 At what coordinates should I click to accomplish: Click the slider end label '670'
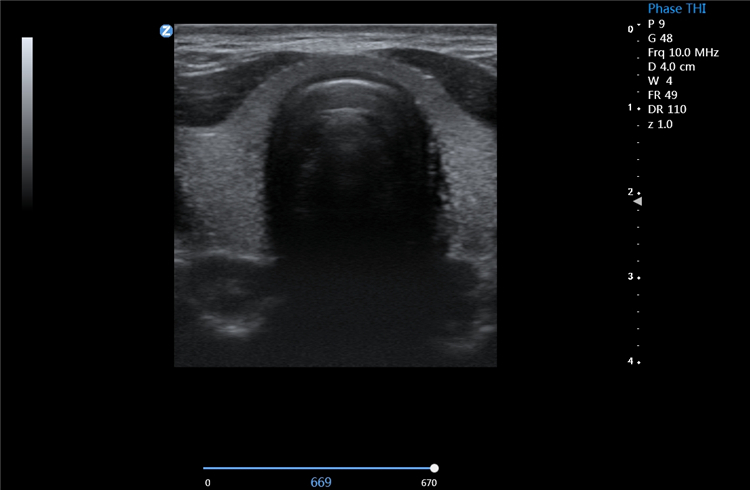(x=429, y=483)
